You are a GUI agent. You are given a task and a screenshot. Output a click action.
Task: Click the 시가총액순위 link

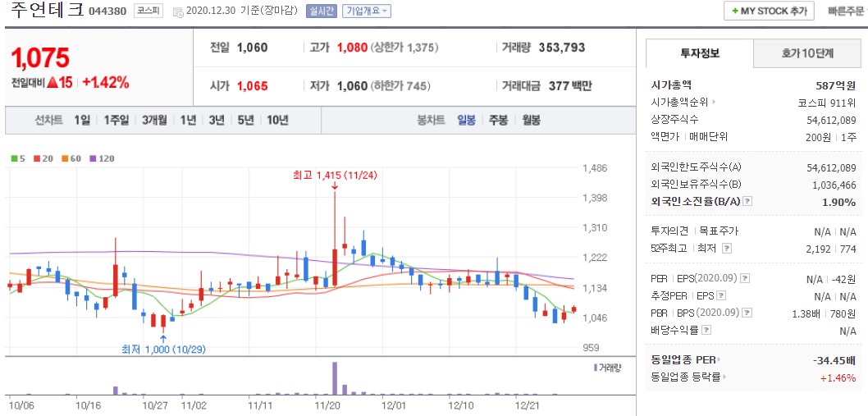tap(680, 102)
